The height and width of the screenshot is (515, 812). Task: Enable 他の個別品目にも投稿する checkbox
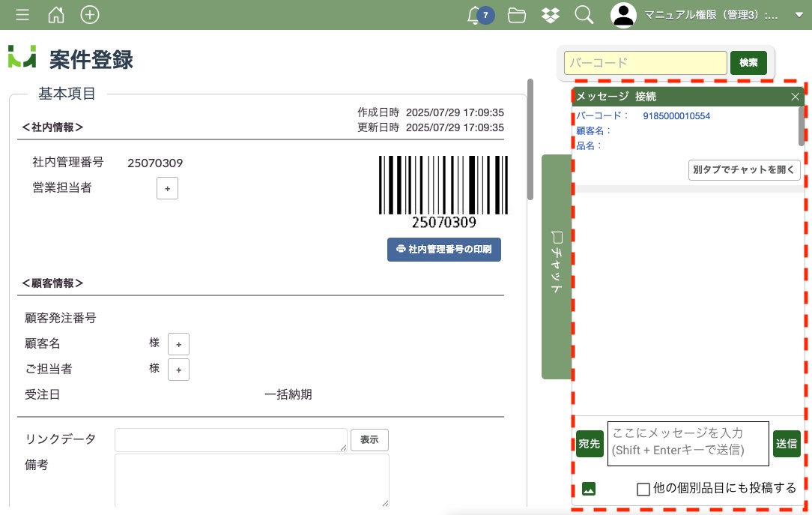click(x=643, y=489)
